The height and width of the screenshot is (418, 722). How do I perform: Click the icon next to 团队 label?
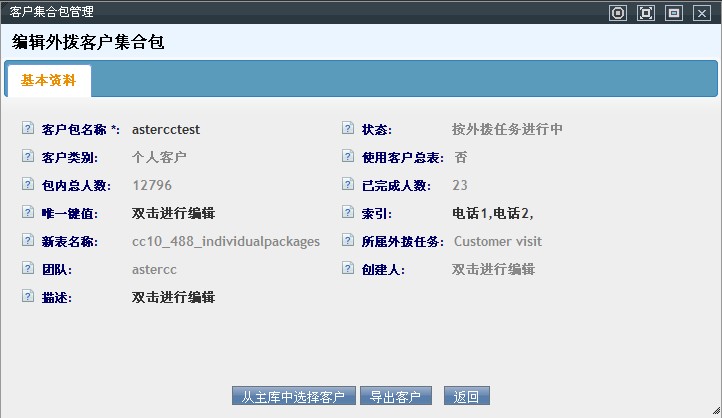pos(27,269)
